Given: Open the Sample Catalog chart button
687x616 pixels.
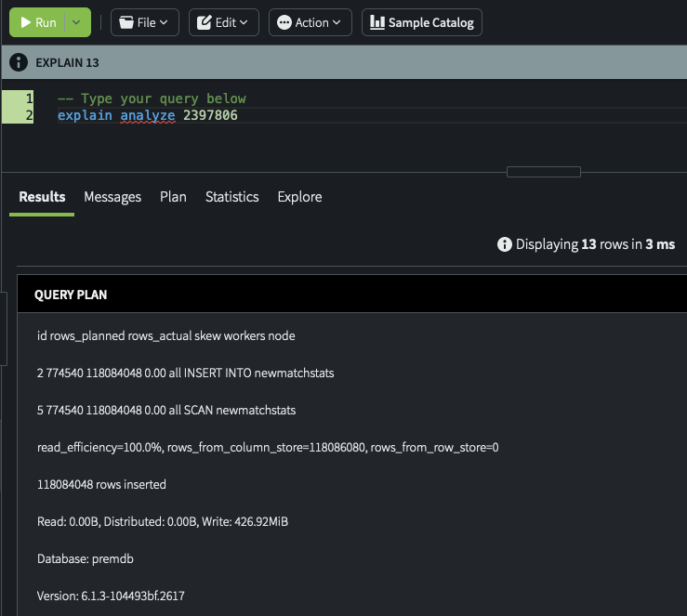Looking at the screenshot, I should coord(421,22).
